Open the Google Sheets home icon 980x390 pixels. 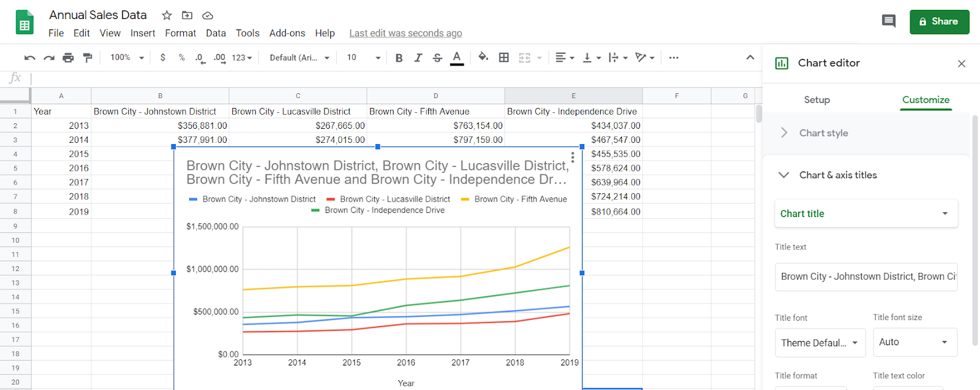pyautogui.click(x=24, y=22)
